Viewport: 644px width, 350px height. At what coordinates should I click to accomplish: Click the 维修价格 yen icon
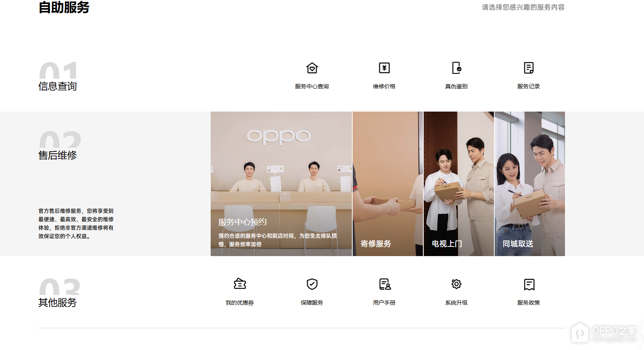(x=384, y=68)
